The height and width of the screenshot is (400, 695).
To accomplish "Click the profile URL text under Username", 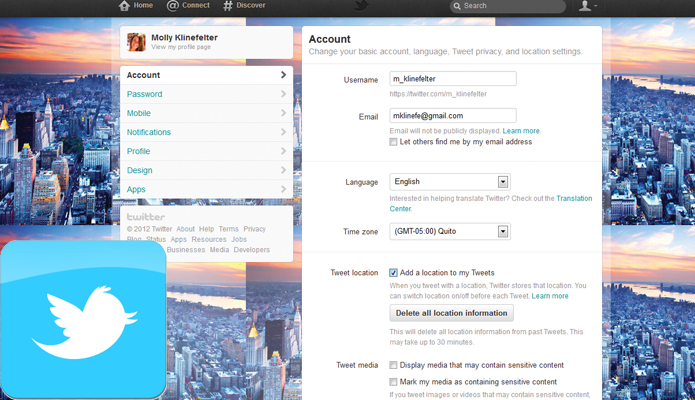I will coord(438,94).
